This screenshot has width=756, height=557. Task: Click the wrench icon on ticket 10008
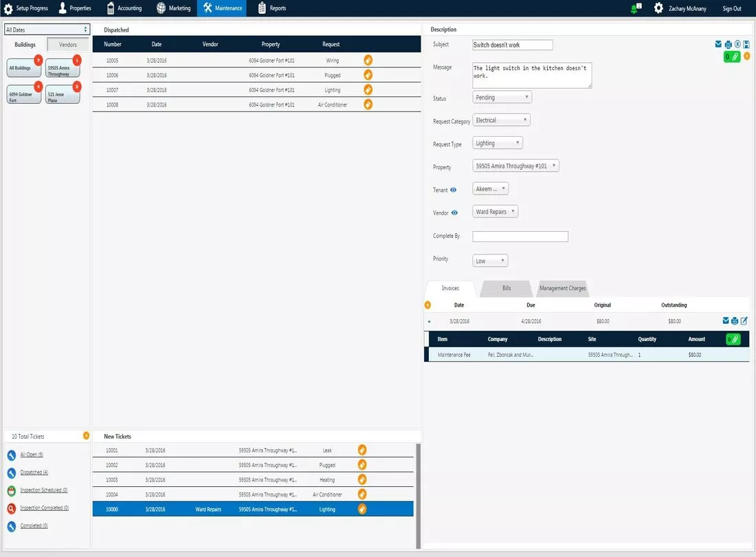point(368,104)
